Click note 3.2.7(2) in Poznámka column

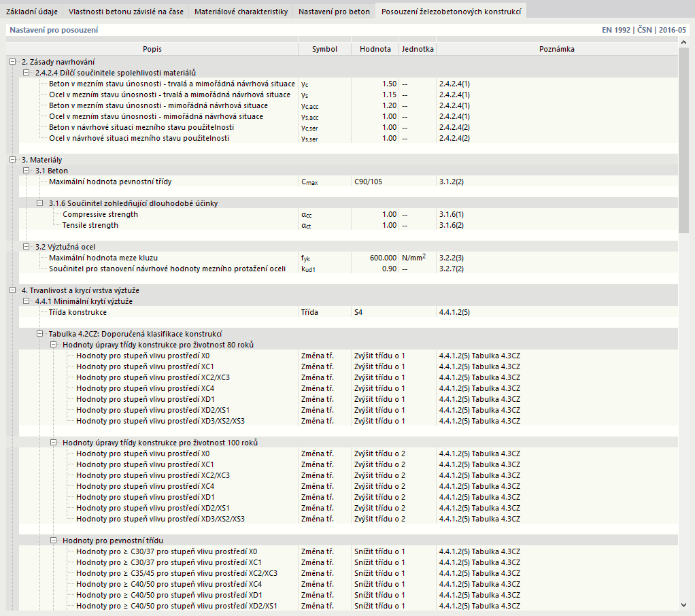[x=452, y=269]
